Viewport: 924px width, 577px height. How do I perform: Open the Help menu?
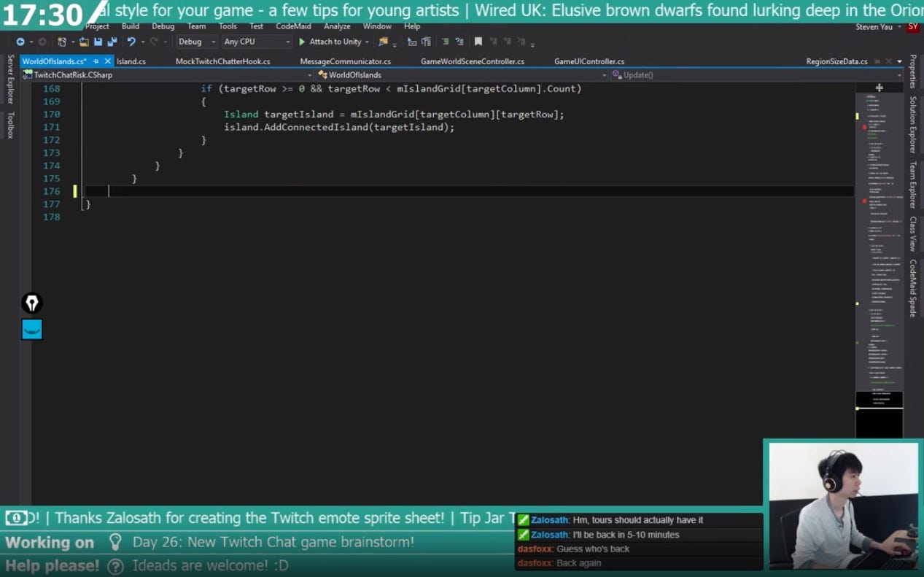click(412, 26)
